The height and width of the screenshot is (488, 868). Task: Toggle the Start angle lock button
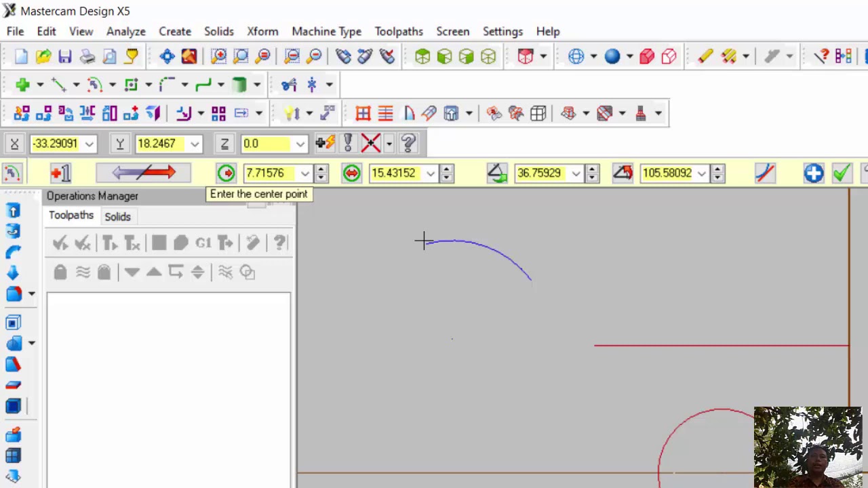point(497,173)
